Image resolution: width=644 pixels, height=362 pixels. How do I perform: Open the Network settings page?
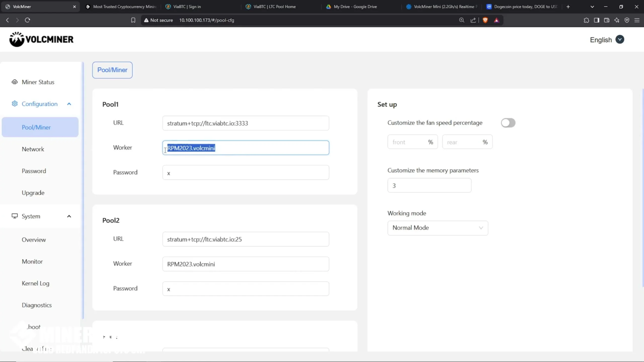[33, 149]
